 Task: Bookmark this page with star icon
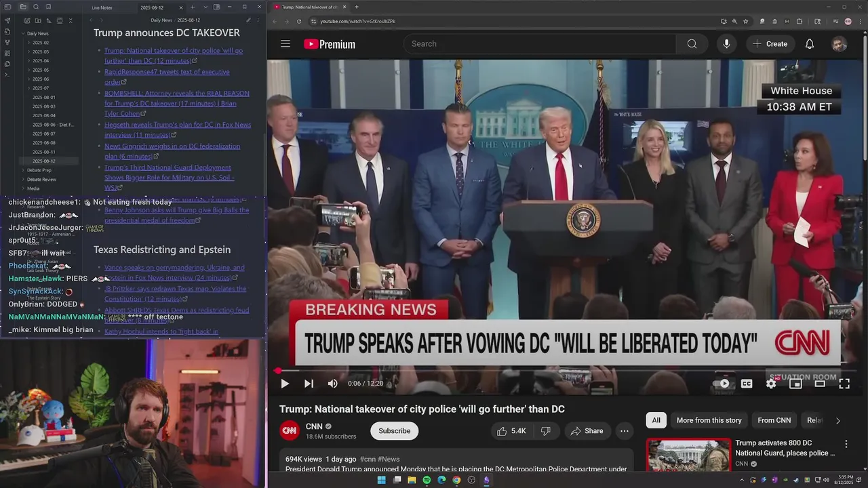(x=746, y=21)
